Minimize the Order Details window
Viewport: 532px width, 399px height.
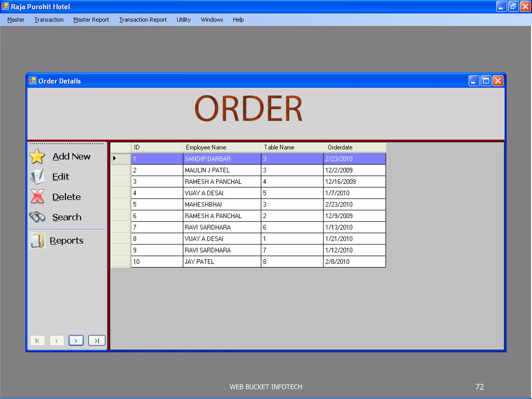tap(474, 81)
